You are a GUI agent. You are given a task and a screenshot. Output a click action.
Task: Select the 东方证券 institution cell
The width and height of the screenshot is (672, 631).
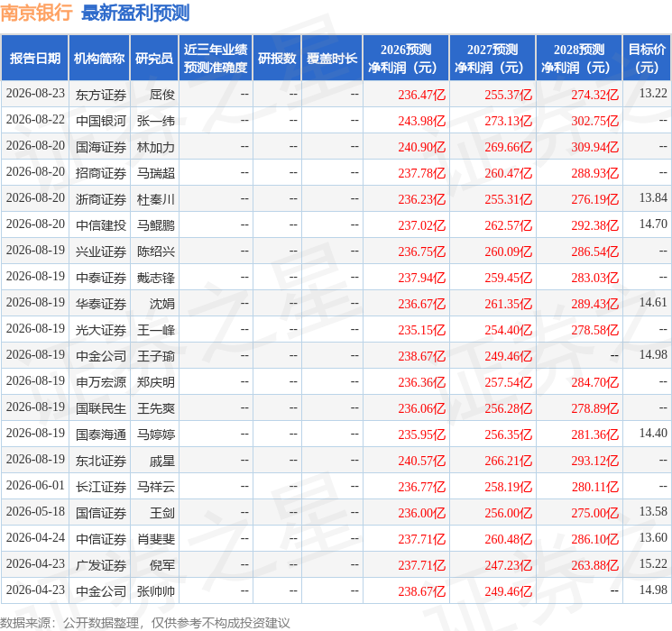101,95
